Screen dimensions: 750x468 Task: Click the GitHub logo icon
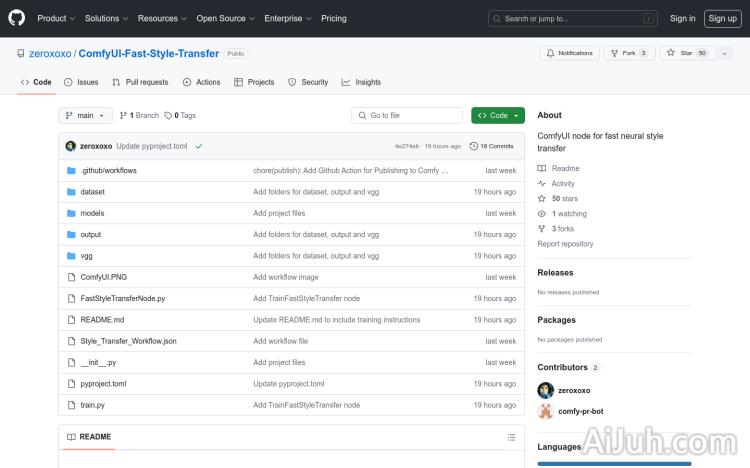coord(17,18)
